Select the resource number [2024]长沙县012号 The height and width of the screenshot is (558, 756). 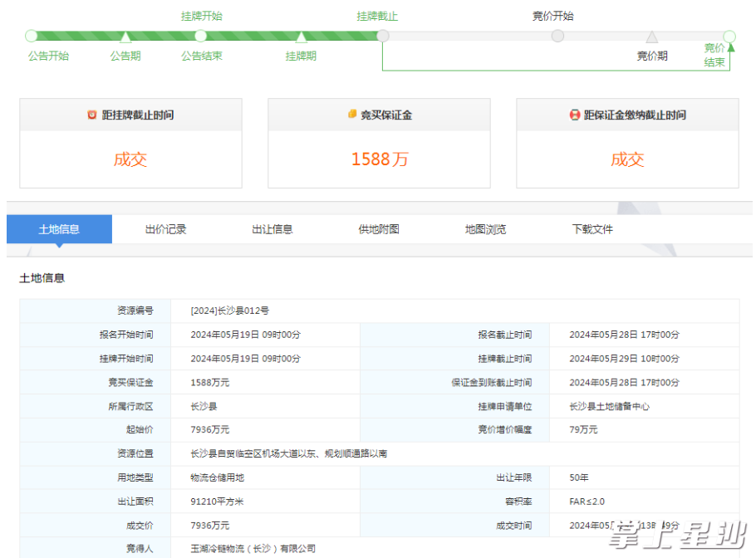[x=229, y=311]
